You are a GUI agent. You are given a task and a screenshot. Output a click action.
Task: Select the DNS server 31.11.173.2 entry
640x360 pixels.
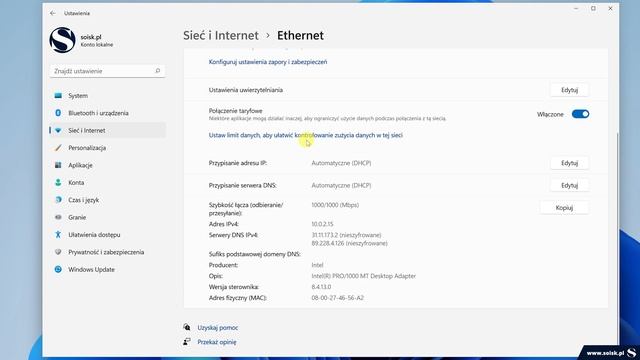click(x=346, y=235)
